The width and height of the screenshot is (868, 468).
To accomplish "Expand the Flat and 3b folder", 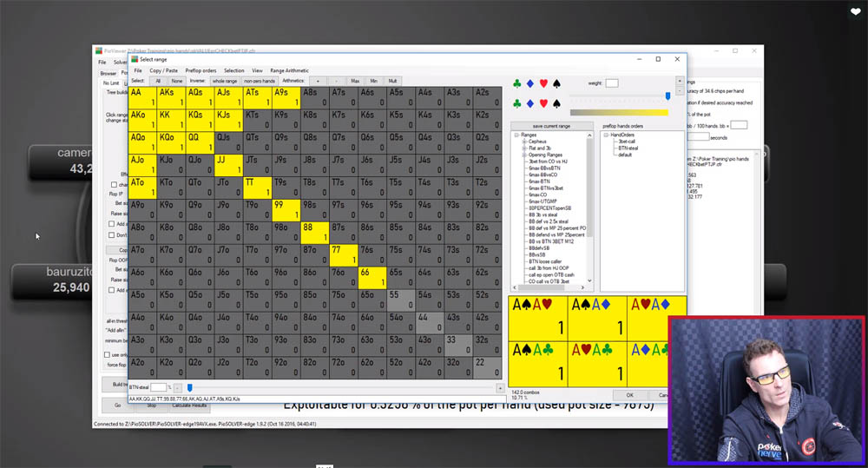I will [523, 148].
